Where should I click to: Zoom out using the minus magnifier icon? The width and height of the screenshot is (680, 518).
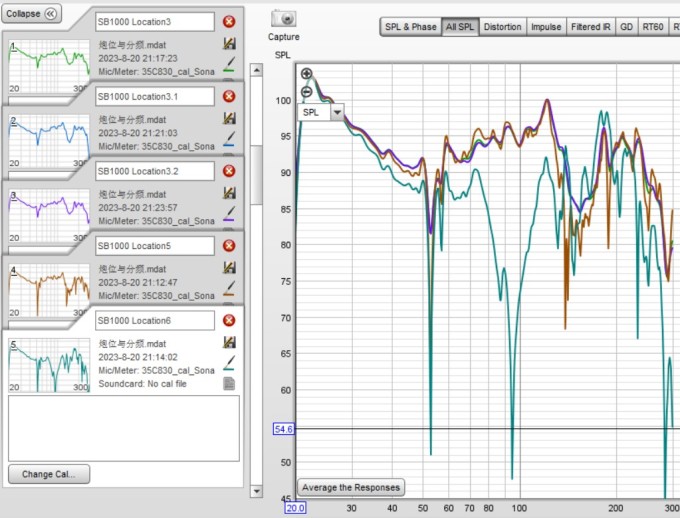pyautogui.click(x=306, y=91)
